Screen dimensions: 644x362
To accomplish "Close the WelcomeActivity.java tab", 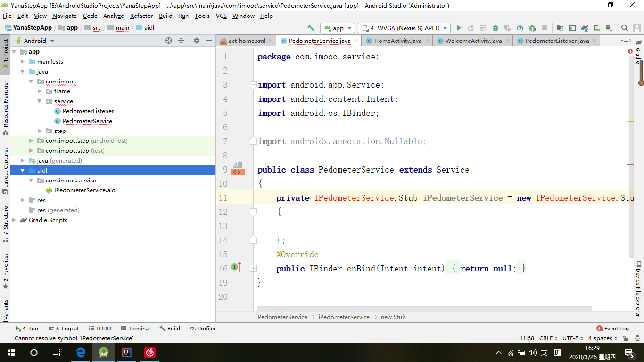I will (x=507, y=41).
